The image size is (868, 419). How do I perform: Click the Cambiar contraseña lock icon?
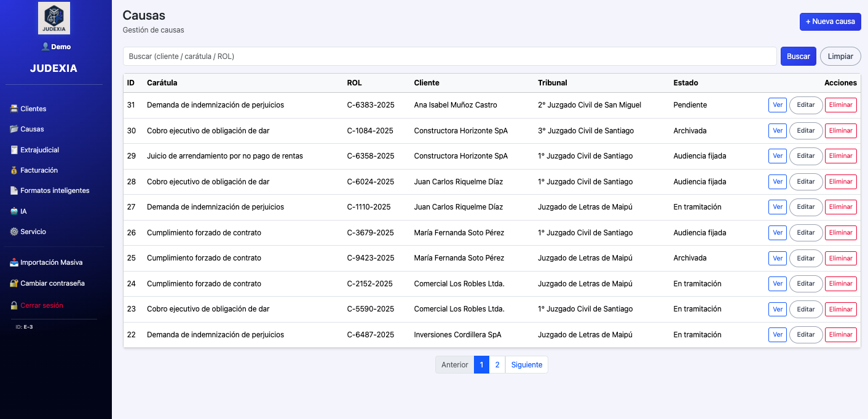click(x=14, y=283)
